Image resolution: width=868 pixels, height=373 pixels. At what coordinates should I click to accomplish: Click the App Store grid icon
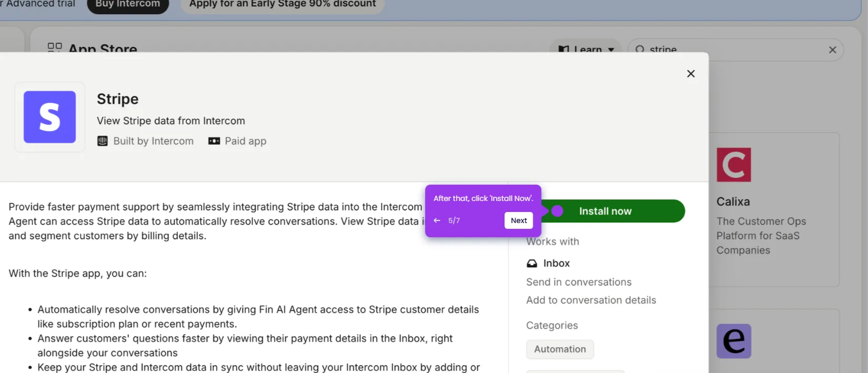[55, 47]
